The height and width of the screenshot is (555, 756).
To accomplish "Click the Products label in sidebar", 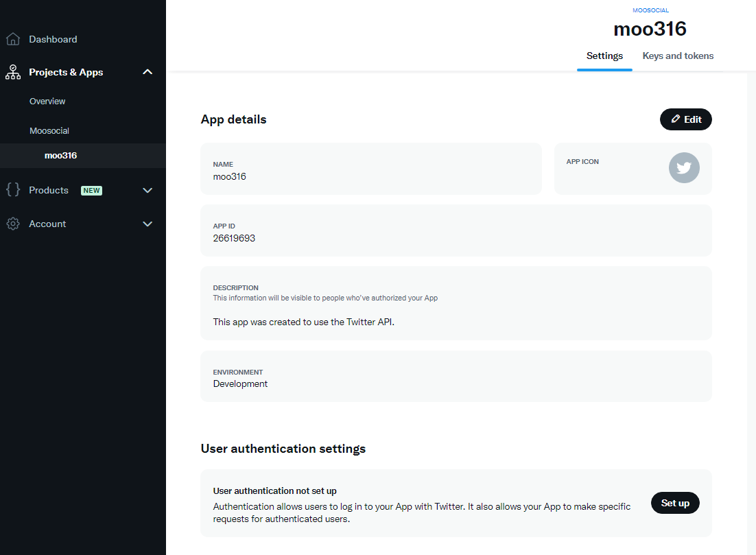I will coord(49,190).
